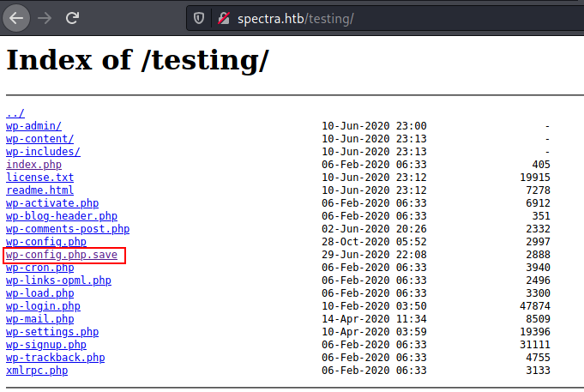
Task: Select the date 29-Jun-2020 22:08
Action: point(374,255)
